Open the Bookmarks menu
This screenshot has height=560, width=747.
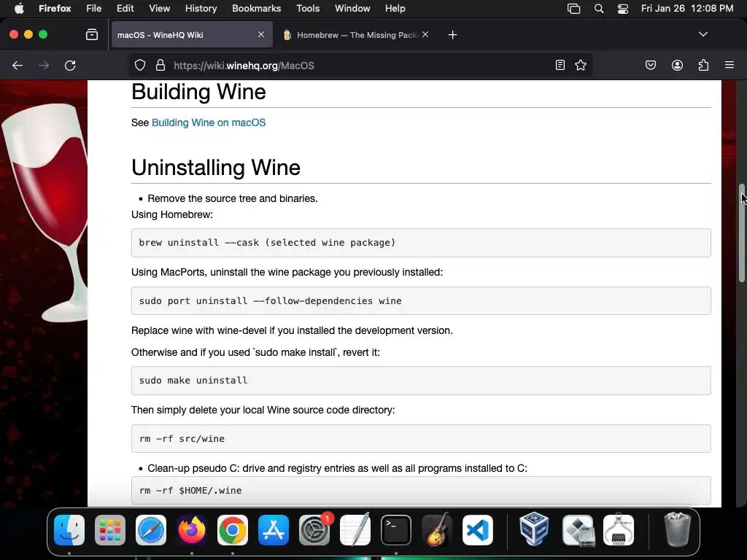point(256,9)
